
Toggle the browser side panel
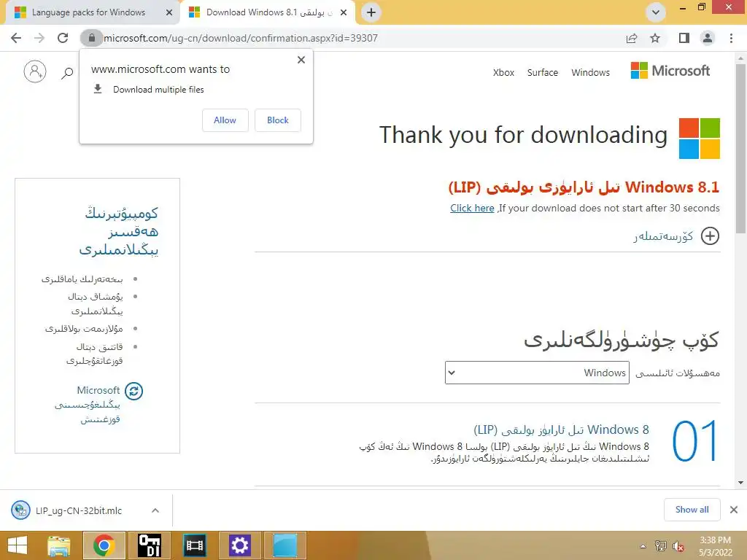pos(684,38)
